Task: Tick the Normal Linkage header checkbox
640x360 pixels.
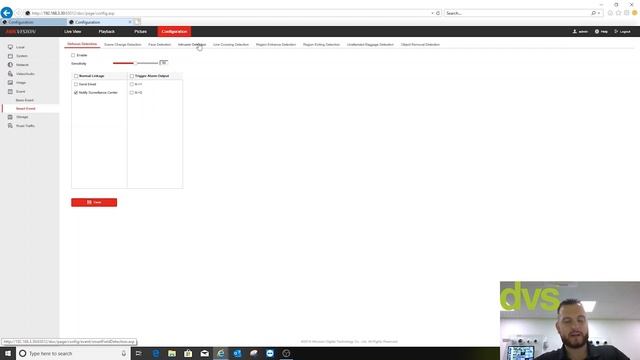Action: coord(76,76)
